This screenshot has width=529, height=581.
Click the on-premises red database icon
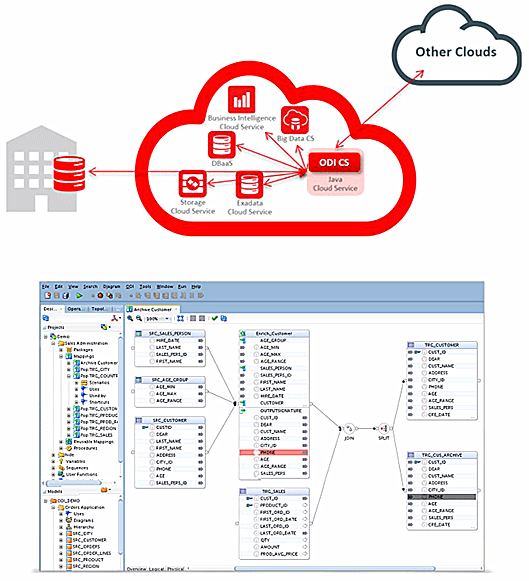69,173
